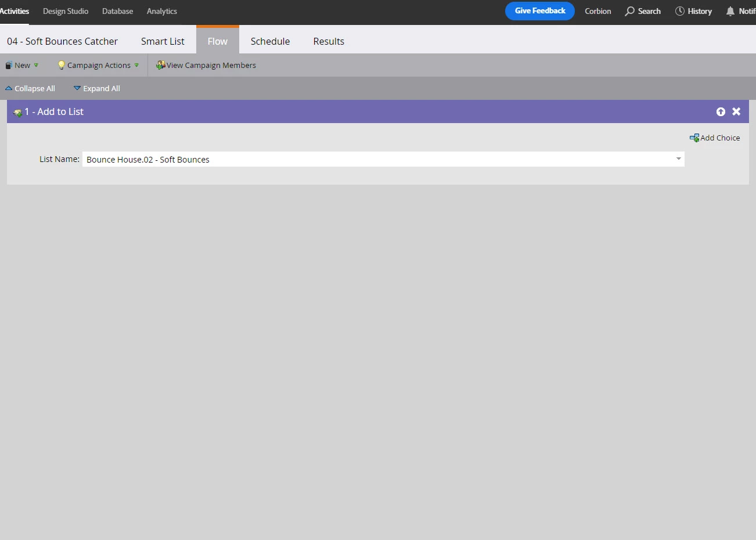Open Design Studio in top navigation
This screenshot has width=756, height=540.
[x=66, y=11]
